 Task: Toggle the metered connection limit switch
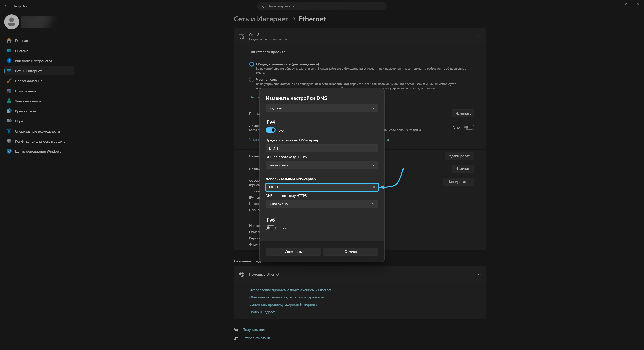coord(469,127)
